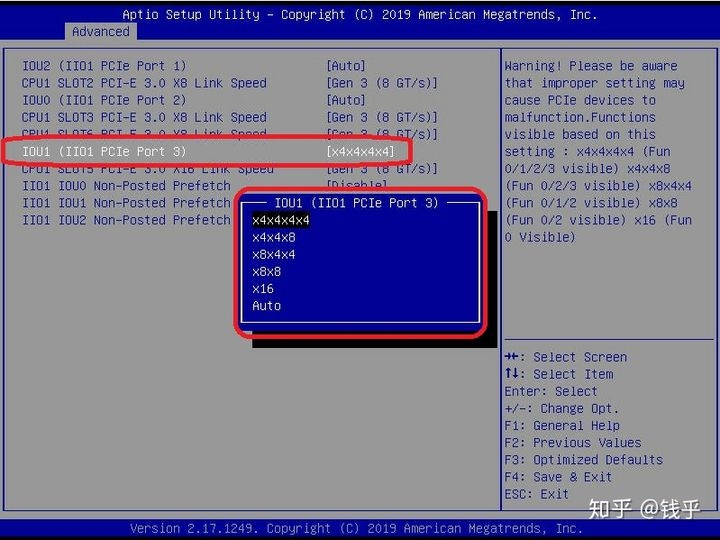
Task: Select CPU1 SLOT3 PCI-E 3.0 X8 Link Speed
Action: click(x=144, y=117)
